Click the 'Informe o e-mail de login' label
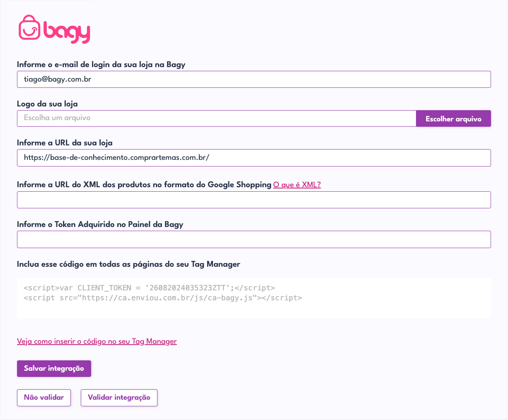Image resolution: width=508 pixels, height=420 pixels. pos(101,65)
